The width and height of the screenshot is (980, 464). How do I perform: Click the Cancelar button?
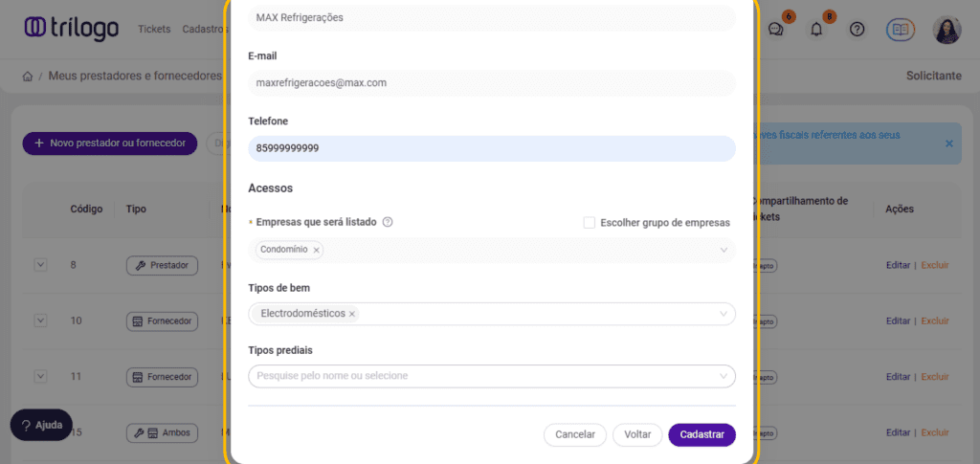click(x=575, y=434)
